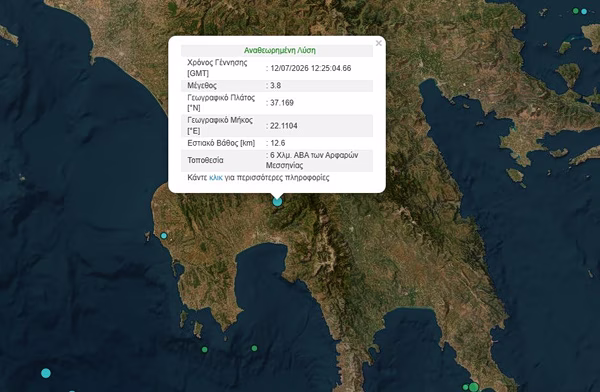Screen dimensions: 600x392
Task: Click the 'Μέγεθος' label
Action: click(x=202, y=85)
